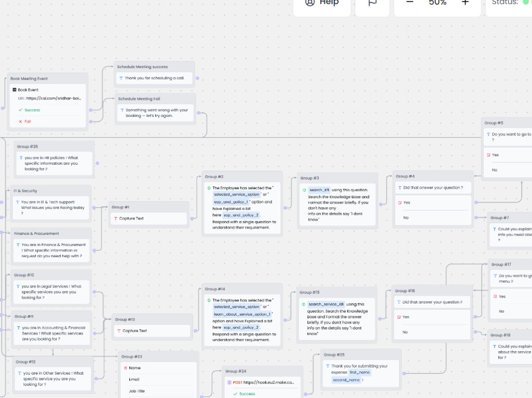Select the 'Thank you for scheduling a call' block
The height and width of the screenshot is (398, 532).
(x=154, y=78)
